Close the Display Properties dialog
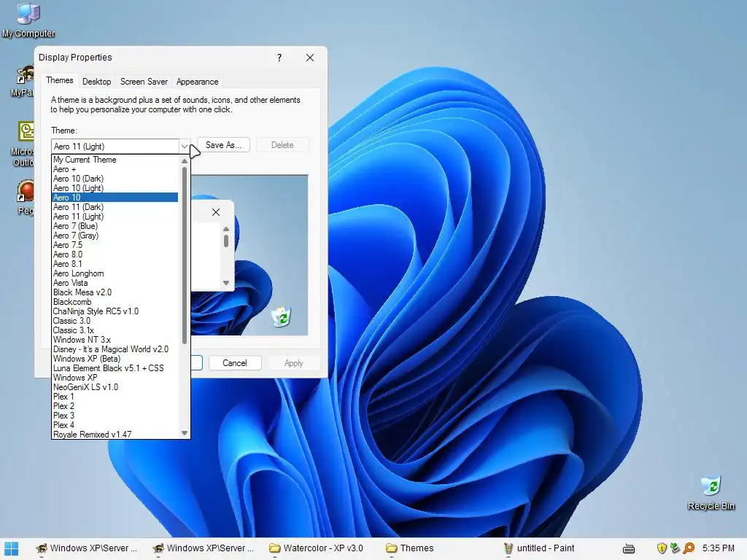747x560 pixels. (309, 58)
